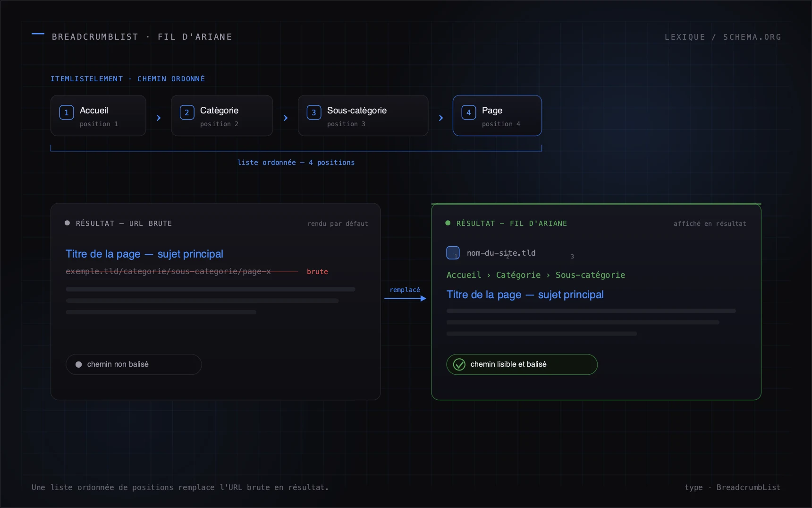Click 'position 1' under Accueil
This screenshot has width=812, height=508.
pos(99,124)
